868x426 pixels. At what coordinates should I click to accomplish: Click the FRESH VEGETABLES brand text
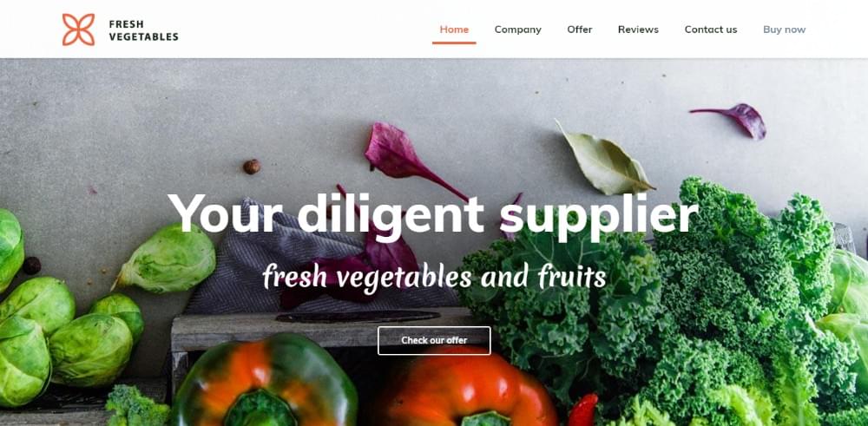tap(143, 30)
